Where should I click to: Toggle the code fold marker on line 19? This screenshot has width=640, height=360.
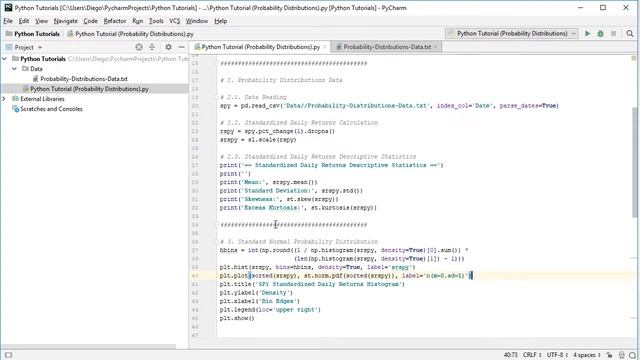pos(218,97)
